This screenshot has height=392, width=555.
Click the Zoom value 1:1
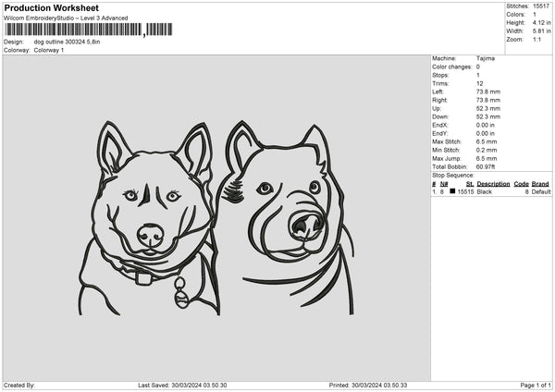(x=536, y=39)
